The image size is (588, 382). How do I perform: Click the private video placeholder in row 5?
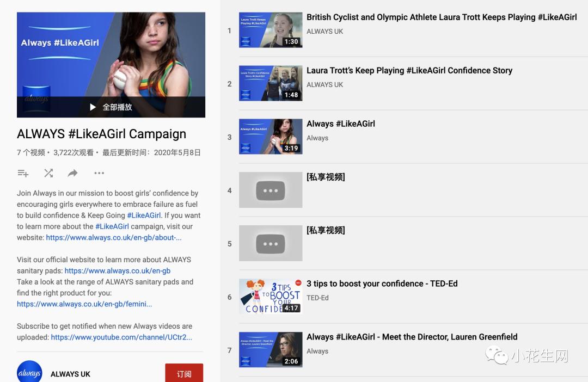271,243
